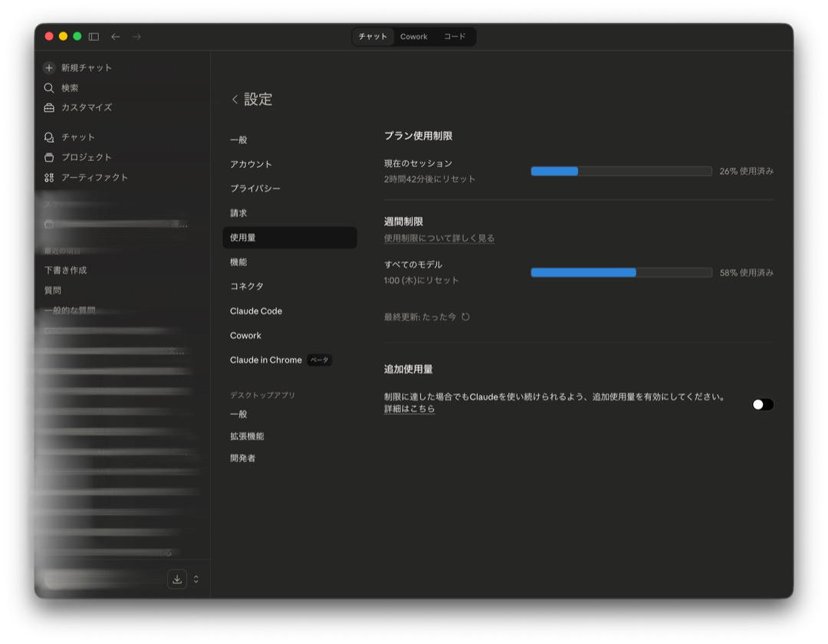Click the 詳細はこちら link
Viewport: 828px width, 644px height.
pos(409,409)
